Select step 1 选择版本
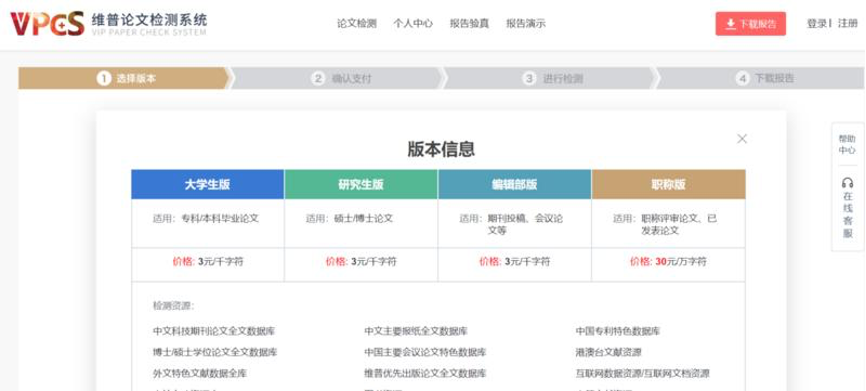The image size is (866, 391). [124, 78]
